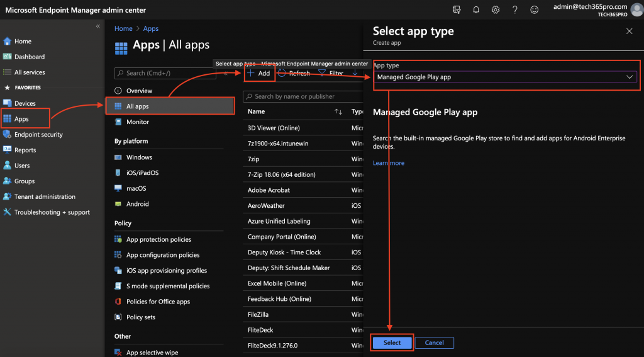Open Endpoint security in sidebar

(38, 134)
